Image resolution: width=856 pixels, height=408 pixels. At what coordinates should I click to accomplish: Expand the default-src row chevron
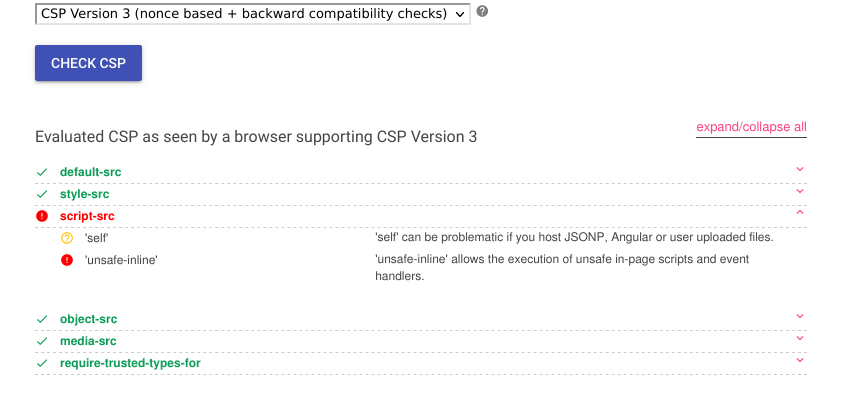(x=800, y=170)
